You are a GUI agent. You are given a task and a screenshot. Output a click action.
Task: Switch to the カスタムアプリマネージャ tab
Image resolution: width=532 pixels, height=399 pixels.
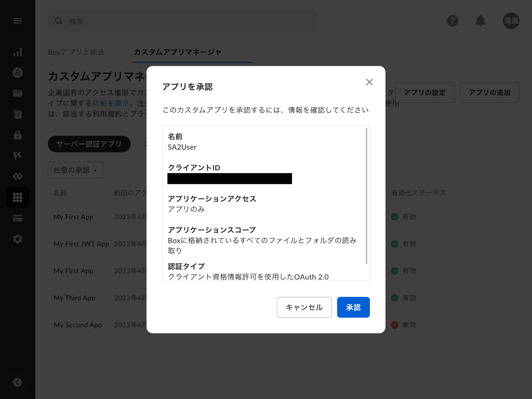pyautogui.click(x=177, y=52)
